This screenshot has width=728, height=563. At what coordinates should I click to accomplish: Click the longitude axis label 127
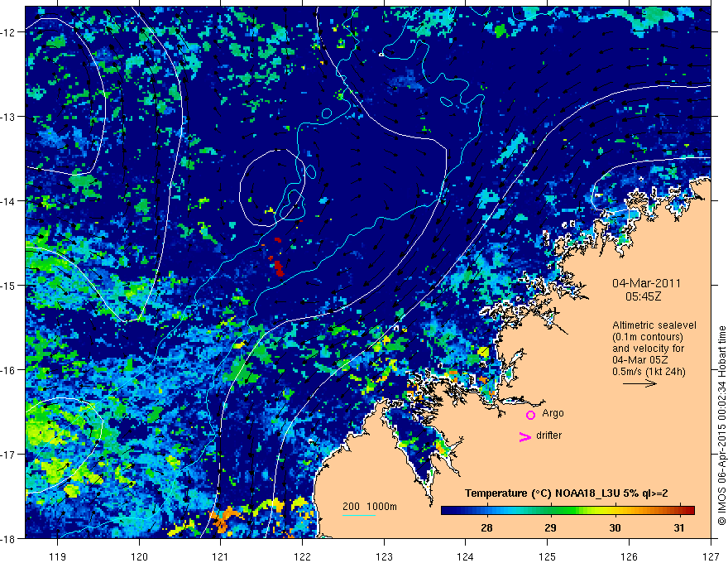pos(711,556)
